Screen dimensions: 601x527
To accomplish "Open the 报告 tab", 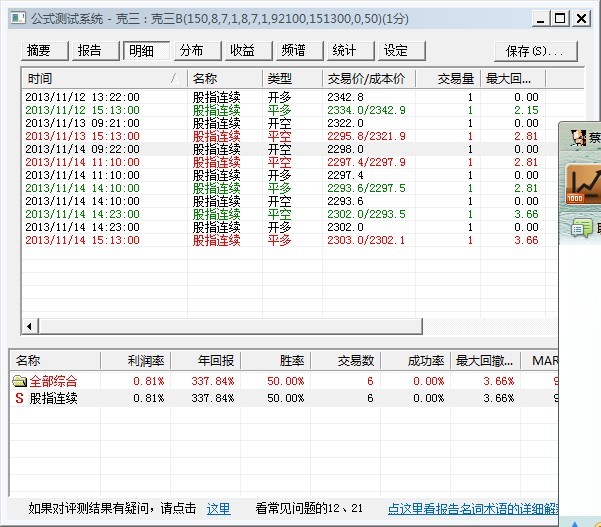I will tap(90, 51).
